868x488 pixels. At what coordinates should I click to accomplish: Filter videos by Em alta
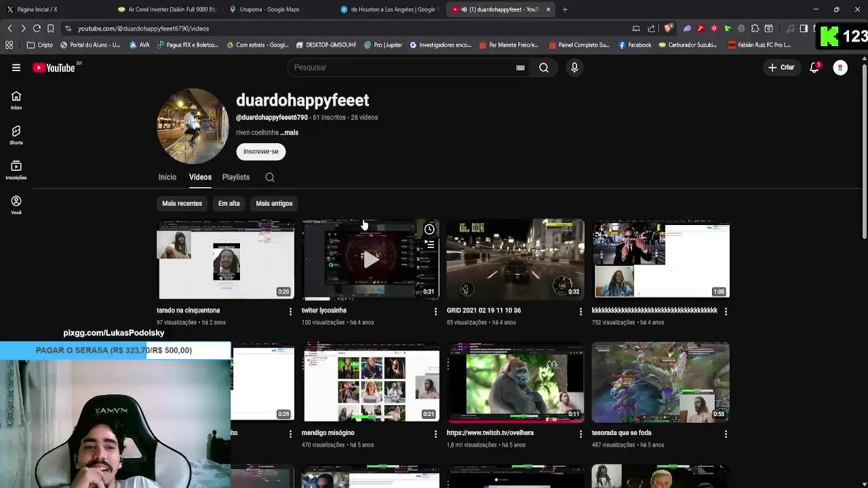[x=229, y=203]
